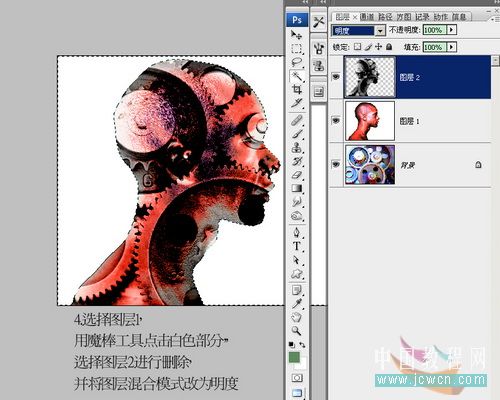Swap foreground and background colors
500x400 pixels.
click(302, 345)
